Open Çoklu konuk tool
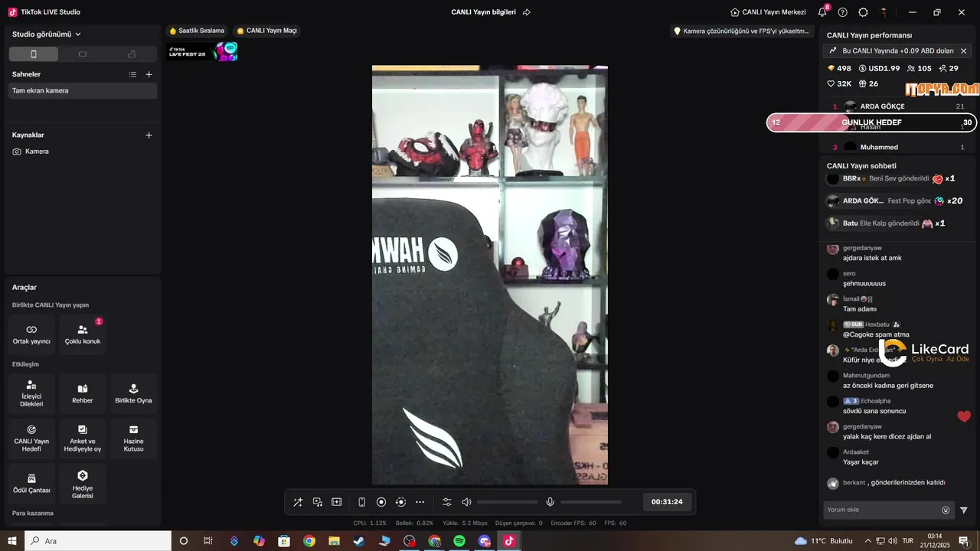This screenshot has height=551, width=980. [x=83, y=334]
